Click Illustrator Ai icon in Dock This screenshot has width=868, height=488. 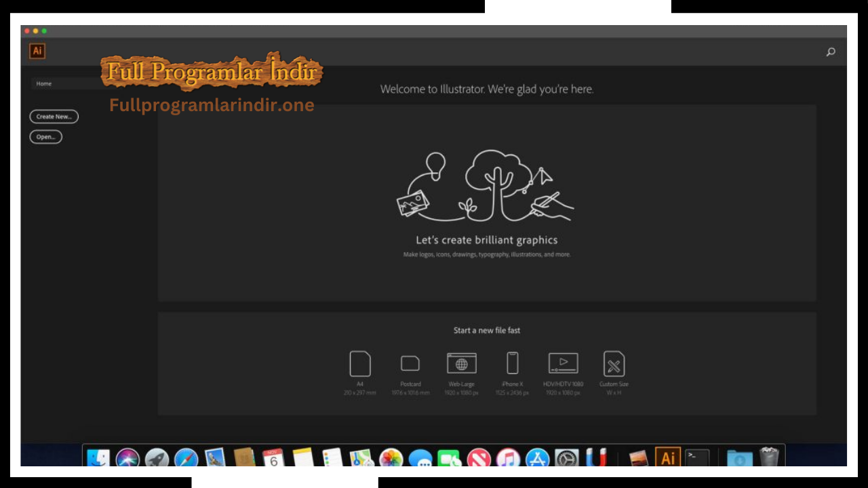[668, 457]
